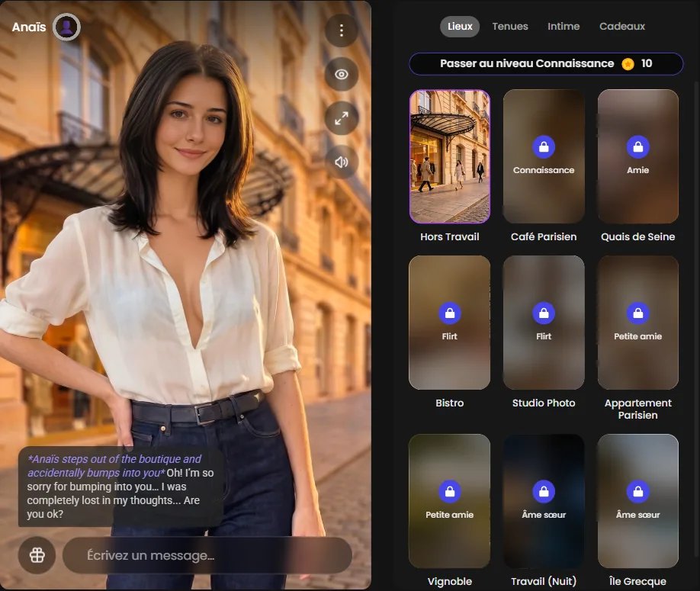Focus the Écrivez un message input field
Viewport: 700px width, 591px height.
pyautogui.click(x=207, y=555)
